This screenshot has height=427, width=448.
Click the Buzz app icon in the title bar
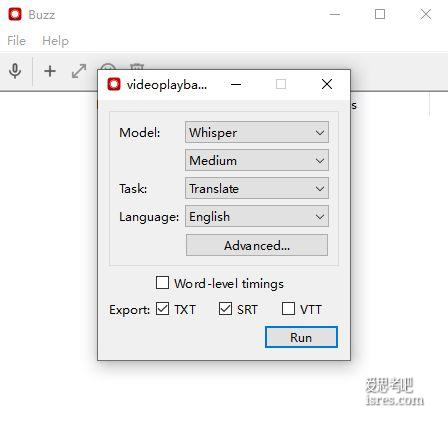(x=15, y=14)
